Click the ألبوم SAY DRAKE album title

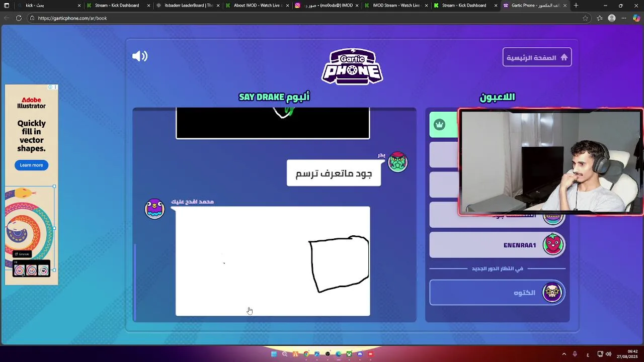(274, 97)
